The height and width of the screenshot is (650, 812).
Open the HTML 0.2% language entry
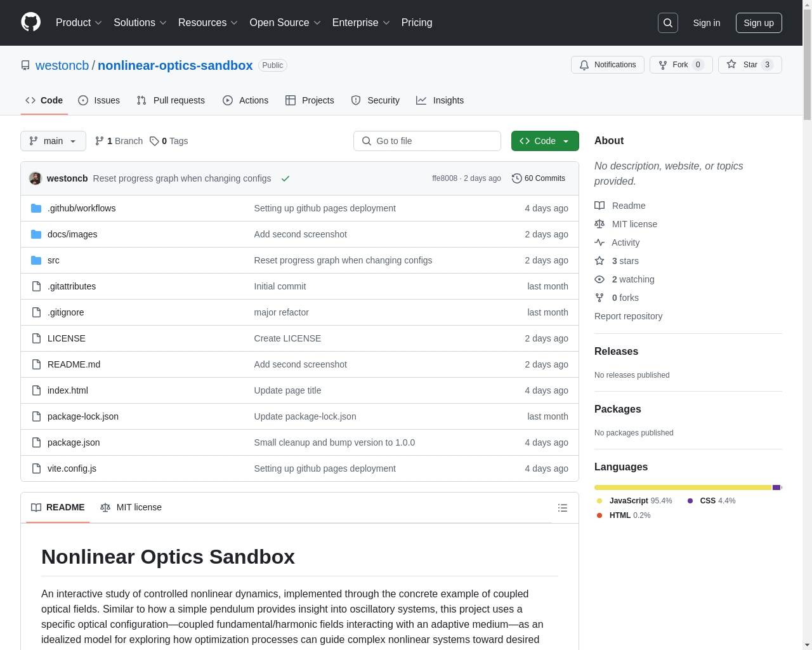624,515
